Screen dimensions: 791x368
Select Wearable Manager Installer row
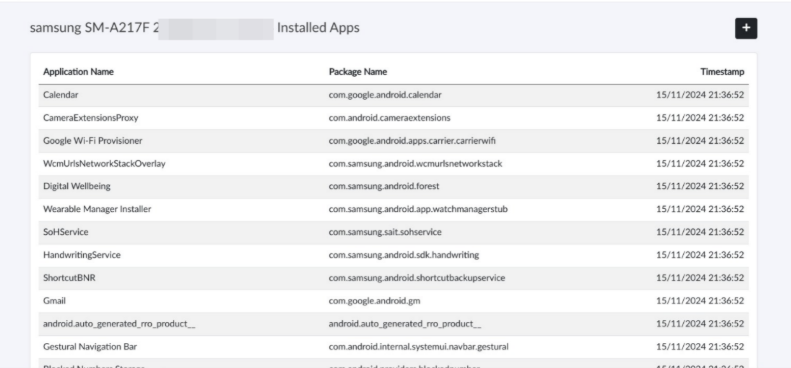click(393, 209)
